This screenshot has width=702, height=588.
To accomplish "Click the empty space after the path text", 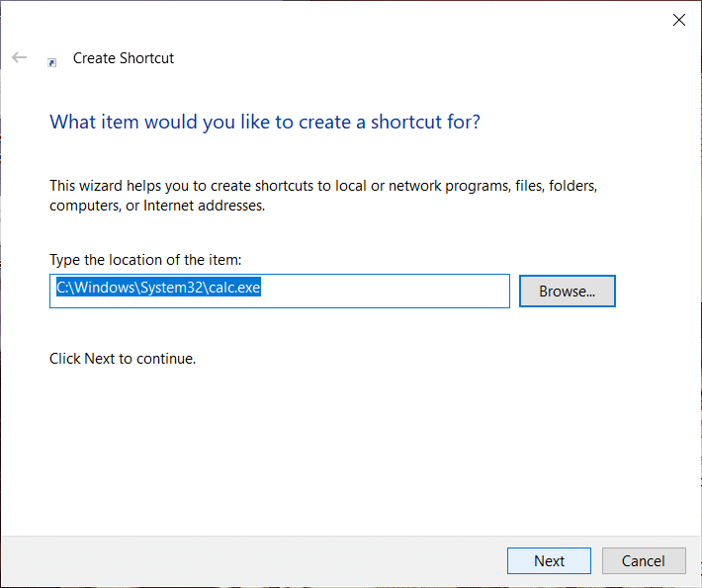I will [x=395, y=291].
